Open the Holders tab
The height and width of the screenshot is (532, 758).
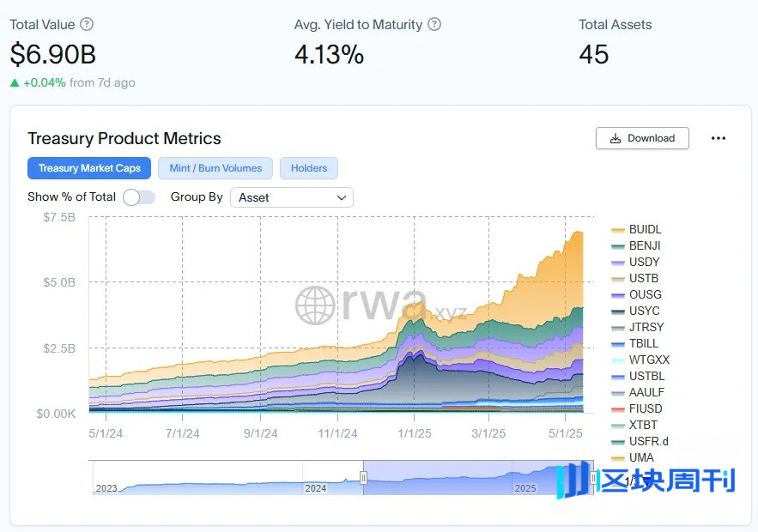[x=309, y=168]
